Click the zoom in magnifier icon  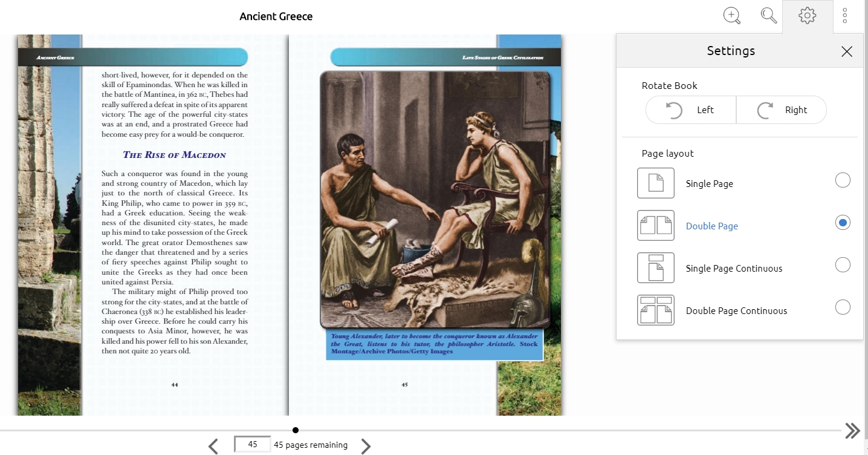[x=732, y=16]
